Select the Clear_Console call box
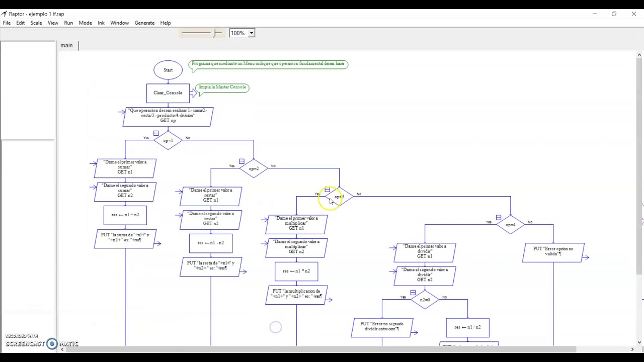 tap(168, 93)
